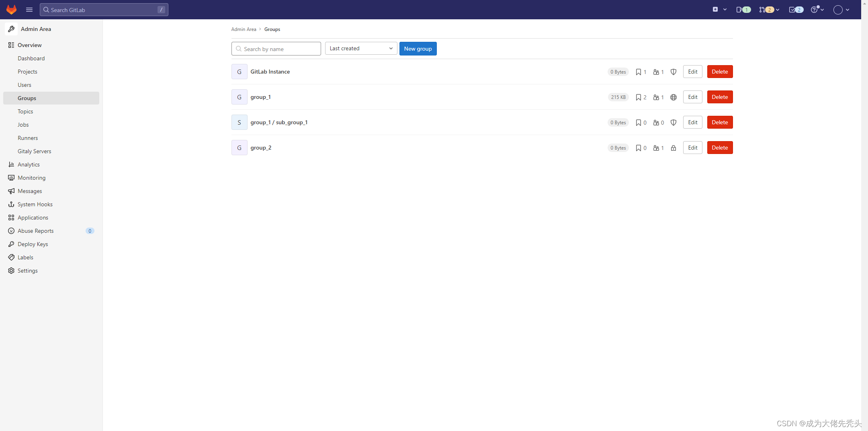Expand the Last created sort dropdown

coord(361,48)
